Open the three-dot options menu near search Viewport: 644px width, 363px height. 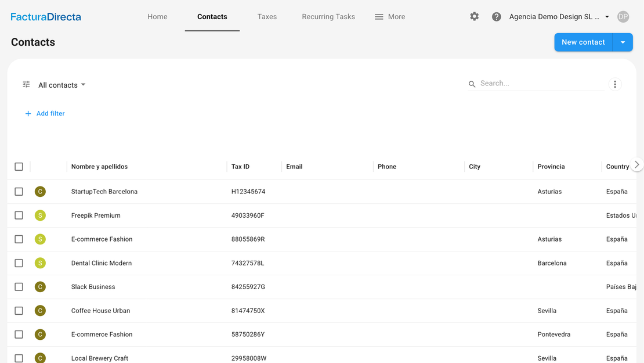[x=615, y=84]
